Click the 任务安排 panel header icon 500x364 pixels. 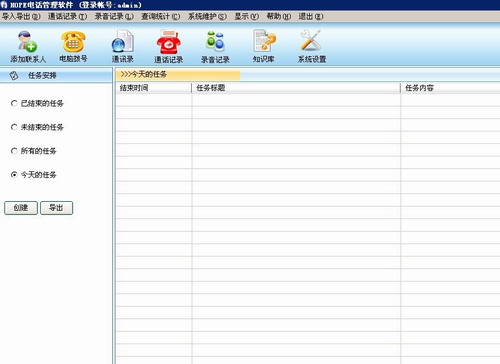click(x=14, y=76)
